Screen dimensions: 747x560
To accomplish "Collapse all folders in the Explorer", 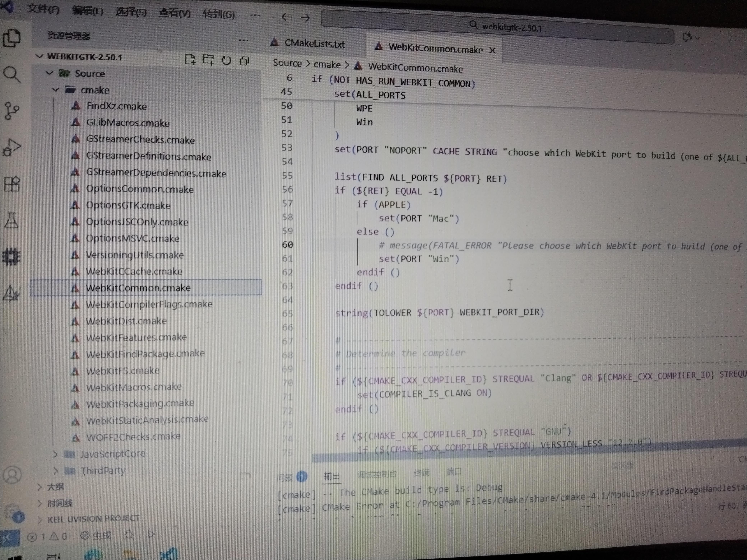I will coord(245,61).
